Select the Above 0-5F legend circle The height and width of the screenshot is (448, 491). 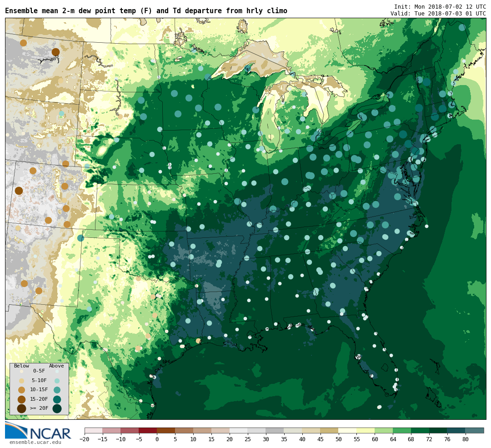(57, 371)
